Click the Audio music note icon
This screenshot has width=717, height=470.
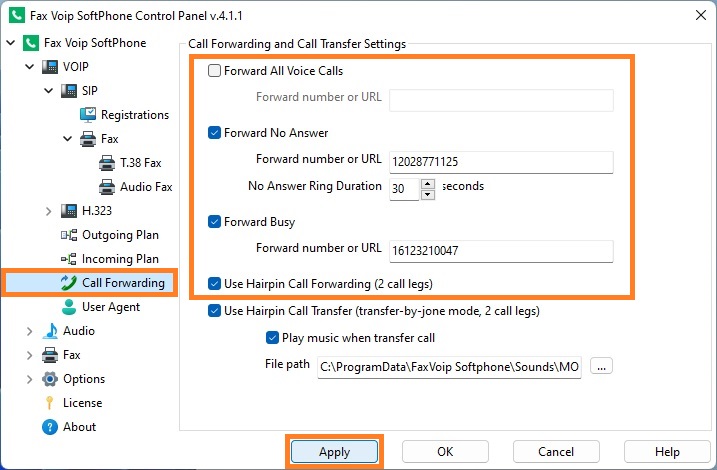[x=50, y=331]
